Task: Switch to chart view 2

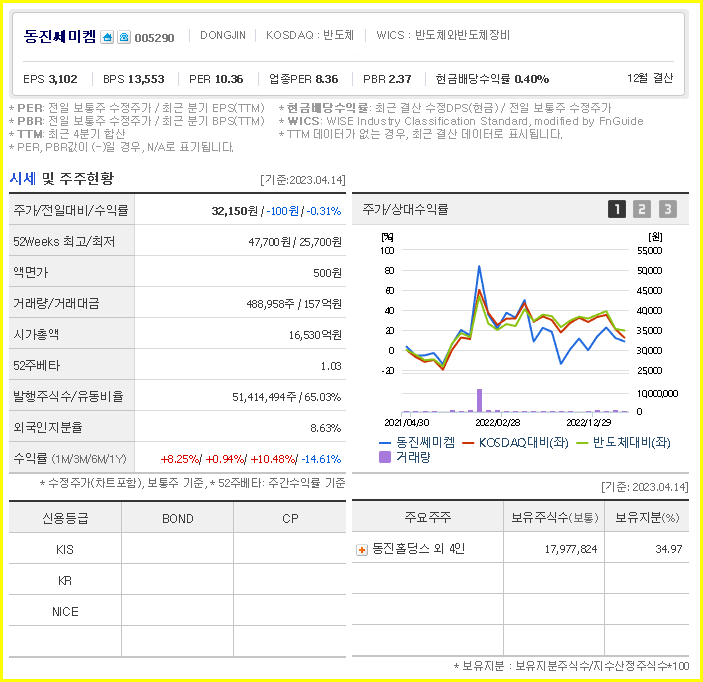Action: coord(642,209)
